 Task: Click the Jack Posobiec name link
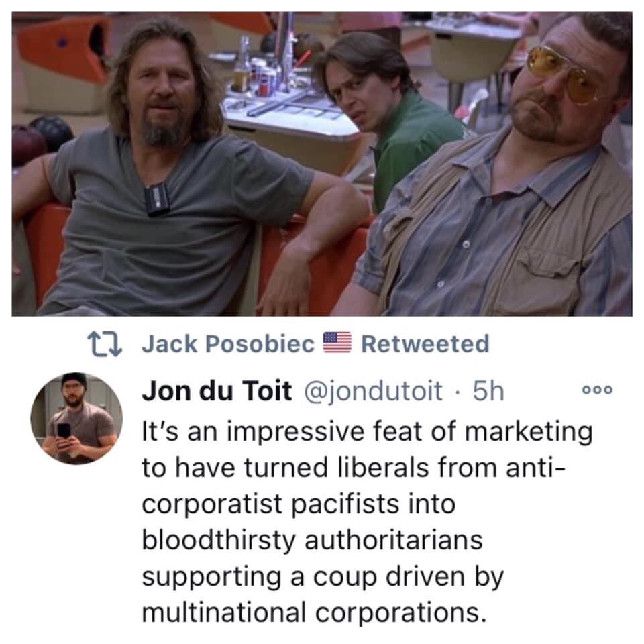pos(228,343)
